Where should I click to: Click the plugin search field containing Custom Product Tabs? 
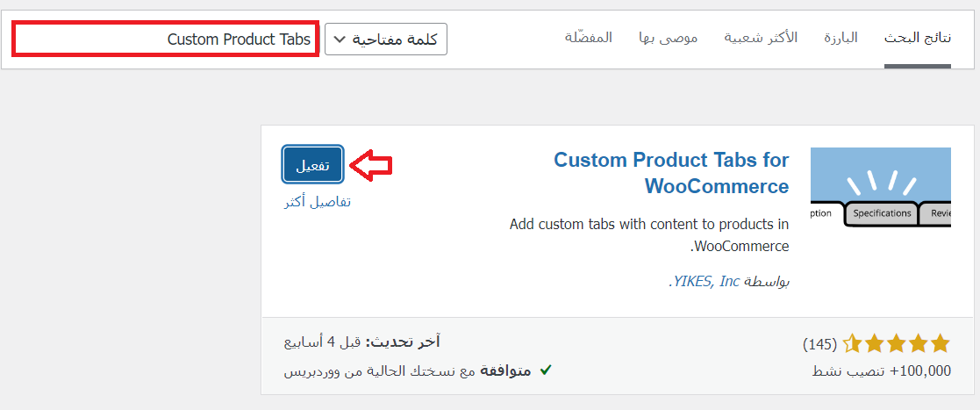[165, 40]
